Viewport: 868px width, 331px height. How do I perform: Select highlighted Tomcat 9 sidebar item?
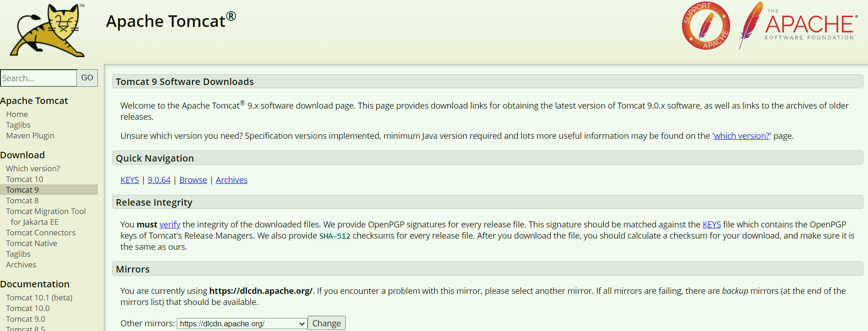49,190
